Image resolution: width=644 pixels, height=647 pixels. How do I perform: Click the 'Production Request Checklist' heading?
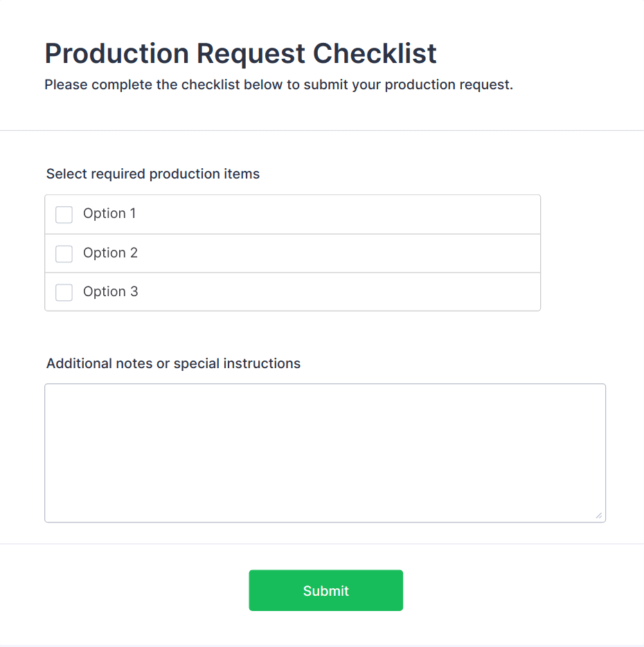click(x=240, y=53)
